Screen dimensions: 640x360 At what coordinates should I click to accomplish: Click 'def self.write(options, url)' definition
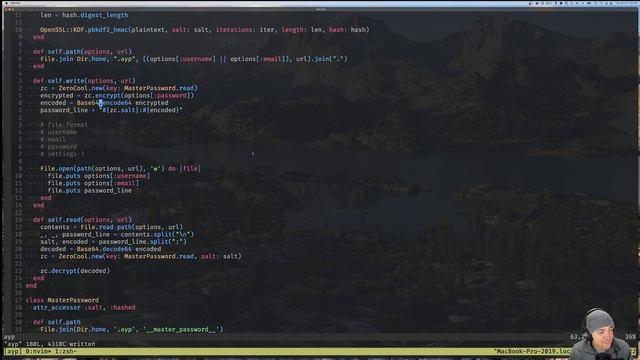click(x=84, y=81)
